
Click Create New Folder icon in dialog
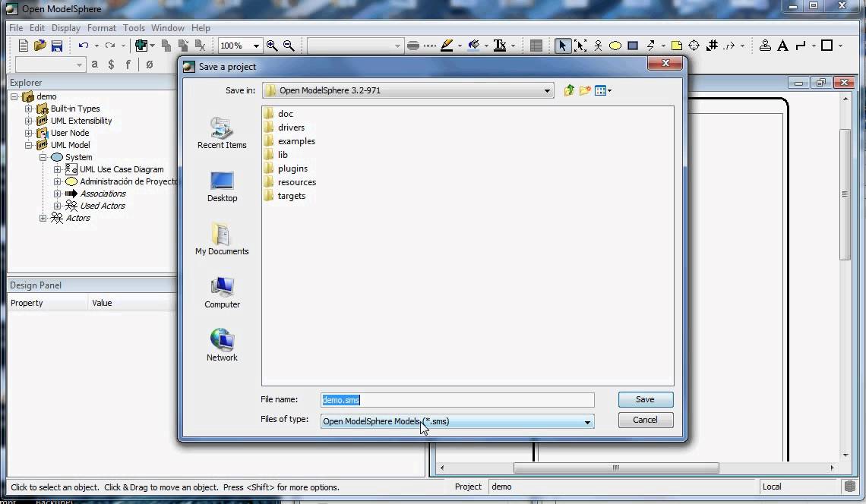[x=585, y=90]
